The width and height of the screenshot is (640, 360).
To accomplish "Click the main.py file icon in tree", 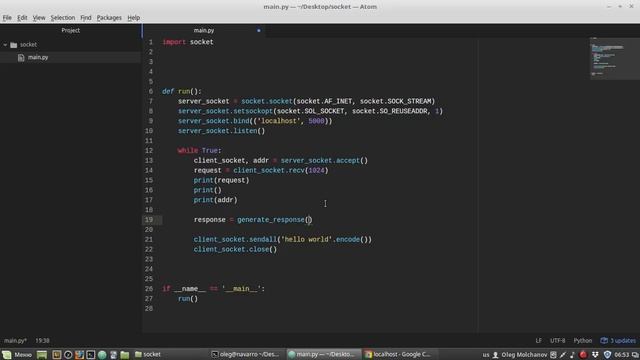I will coord(21,58).
